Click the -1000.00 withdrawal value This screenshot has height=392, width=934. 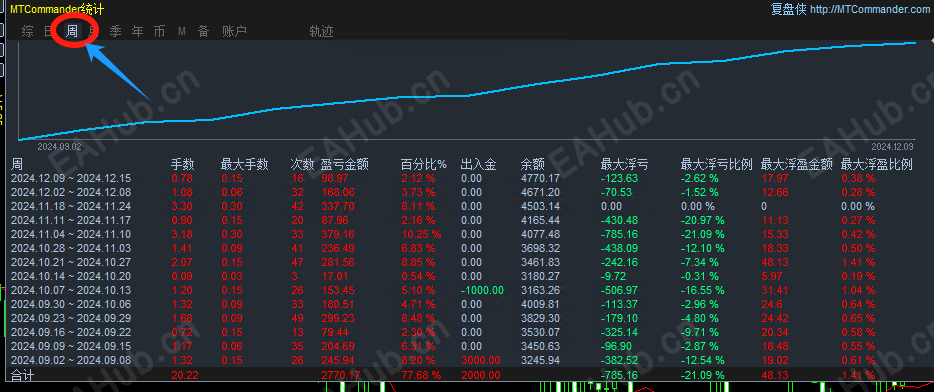482,290
